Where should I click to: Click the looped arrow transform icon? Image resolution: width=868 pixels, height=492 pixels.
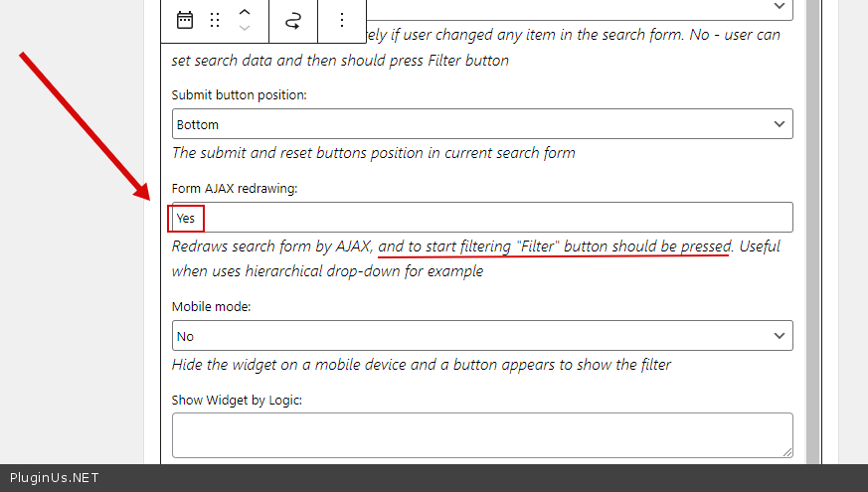[x=292, y=20]
